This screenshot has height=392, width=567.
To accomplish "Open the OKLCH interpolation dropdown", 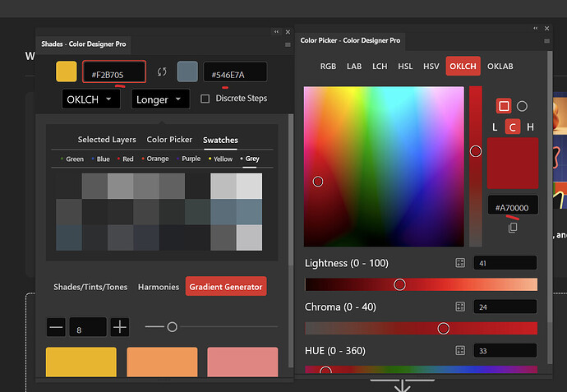I will [90, 99].
